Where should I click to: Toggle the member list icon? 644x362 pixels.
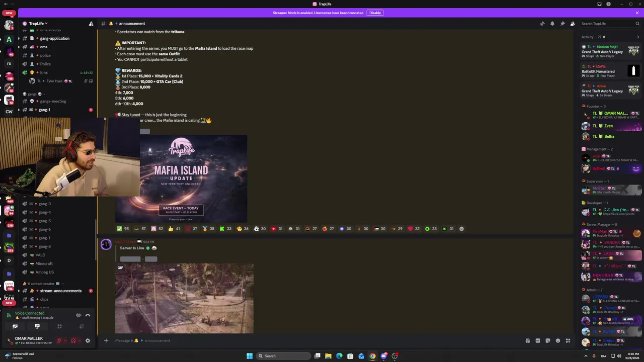point(572,24)
